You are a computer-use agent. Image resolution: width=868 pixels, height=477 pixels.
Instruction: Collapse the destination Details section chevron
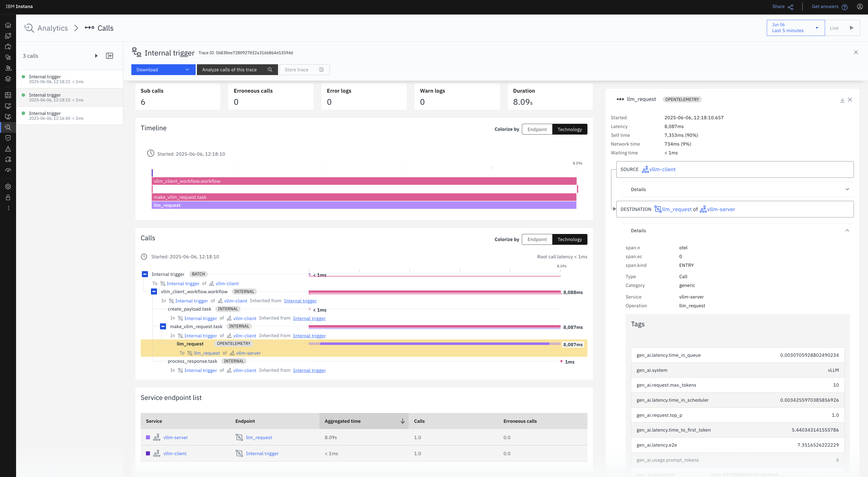[x=847, y=230]
